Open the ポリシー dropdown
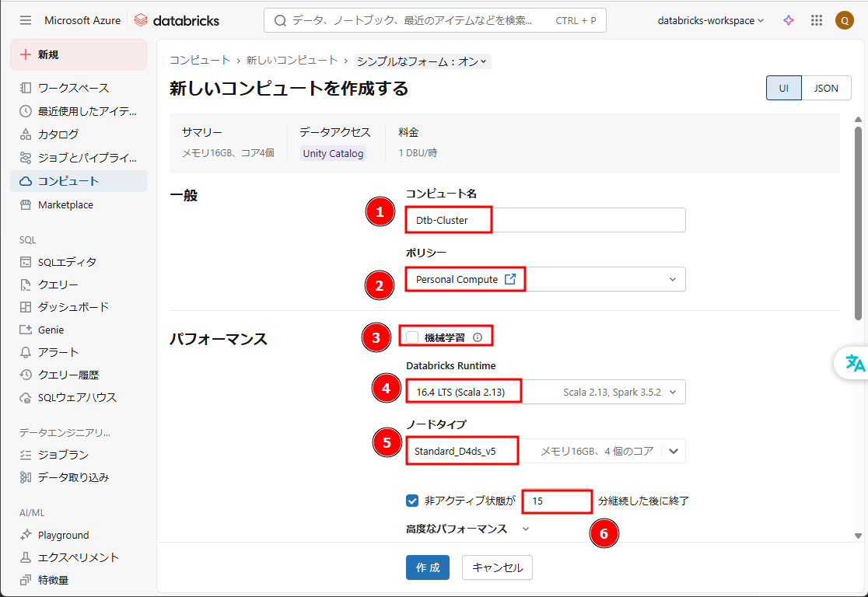This screenshot has height=597, width=868. coord(673,279)
